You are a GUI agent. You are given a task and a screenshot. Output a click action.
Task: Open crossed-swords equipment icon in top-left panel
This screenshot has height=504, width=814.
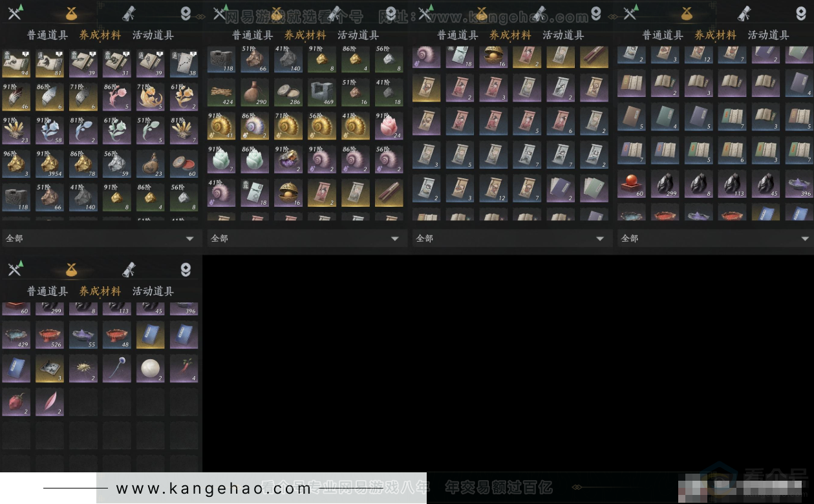point(14,12)
